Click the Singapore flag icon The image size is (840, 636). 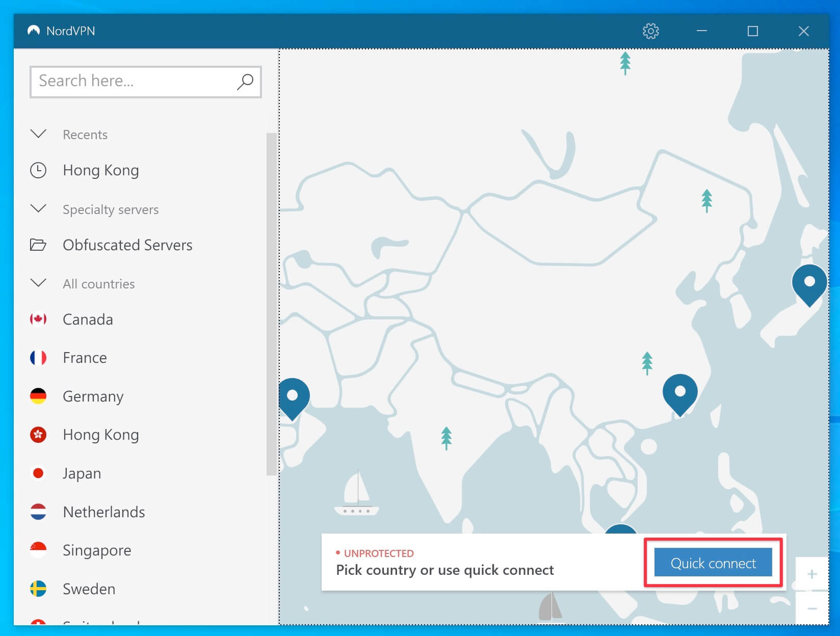tap(38, 550)
